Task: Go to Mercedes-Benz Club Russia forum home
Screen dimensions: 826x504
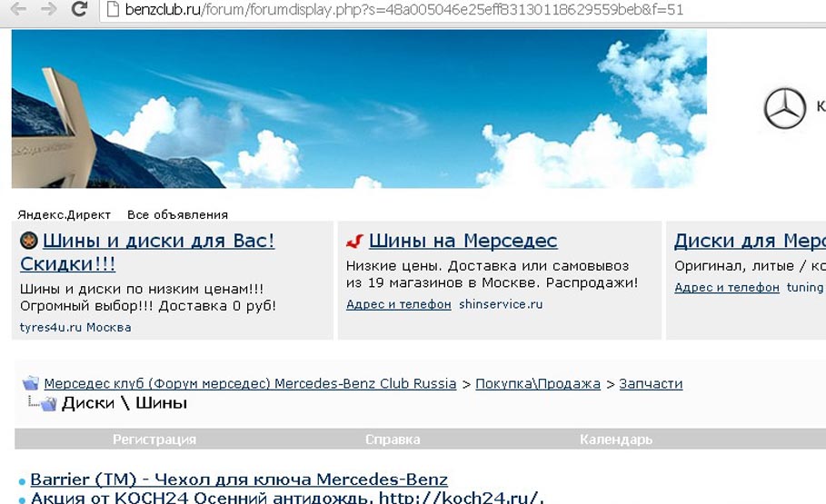Action: click(250, 383)
